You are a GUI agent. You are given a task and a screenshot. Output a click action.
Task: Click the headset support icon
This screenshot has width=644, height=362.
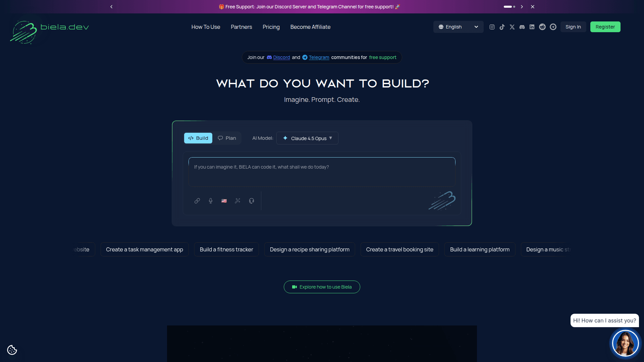pos(252,201)
